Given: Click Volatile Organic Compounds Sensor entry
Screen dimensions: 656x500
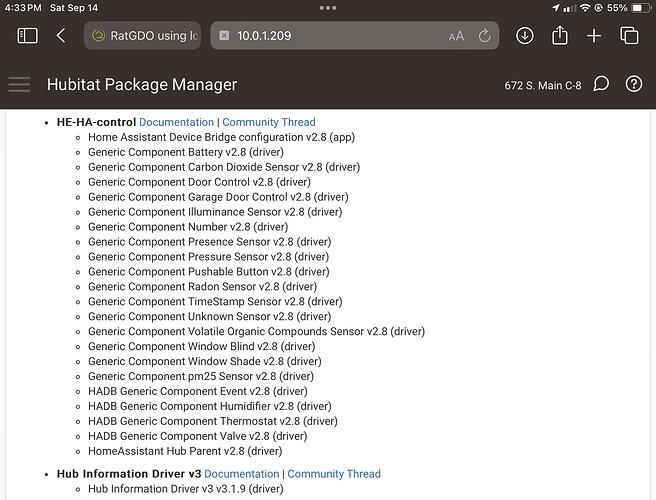Looking at the screenshot, I should click(x=256, y=332).
